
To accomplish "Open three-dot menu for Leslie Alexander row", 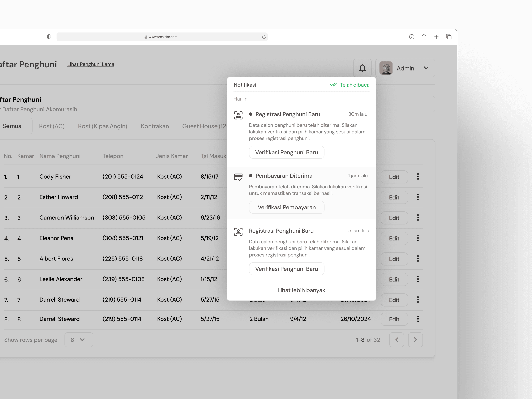I will tap(418, 279).
